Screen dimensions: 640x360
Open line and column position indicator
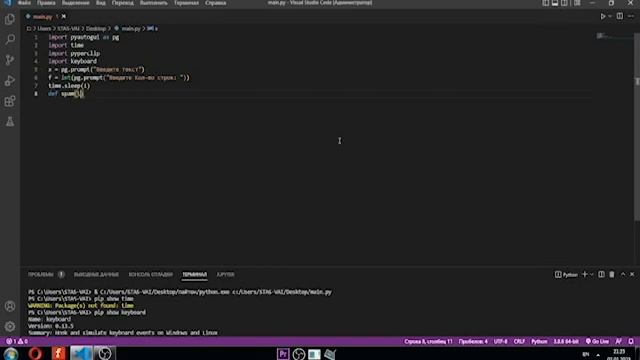[x=428, y=341]
